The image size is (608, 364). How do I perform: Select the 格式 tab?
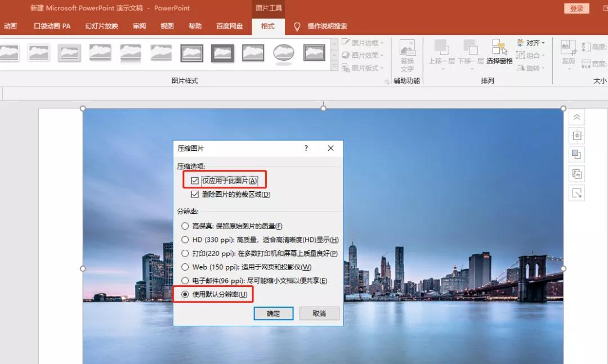268,26
